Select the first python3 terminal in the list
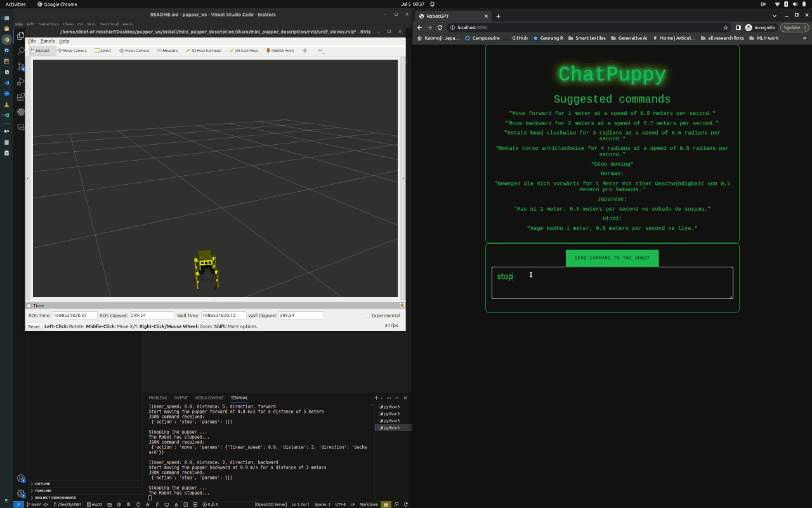The width and height of the screenshot is (812, 508). (x=393, y=407)
